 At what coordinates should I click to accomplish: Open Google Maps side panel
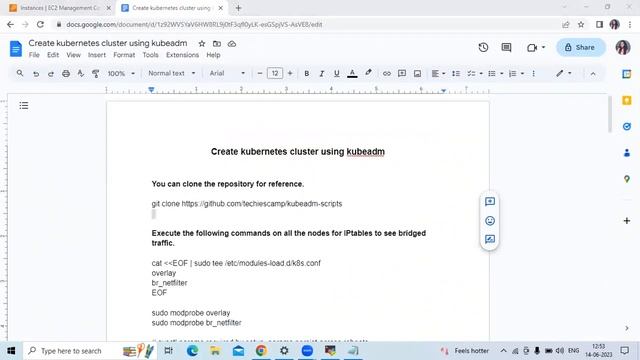tap(627, 179)
